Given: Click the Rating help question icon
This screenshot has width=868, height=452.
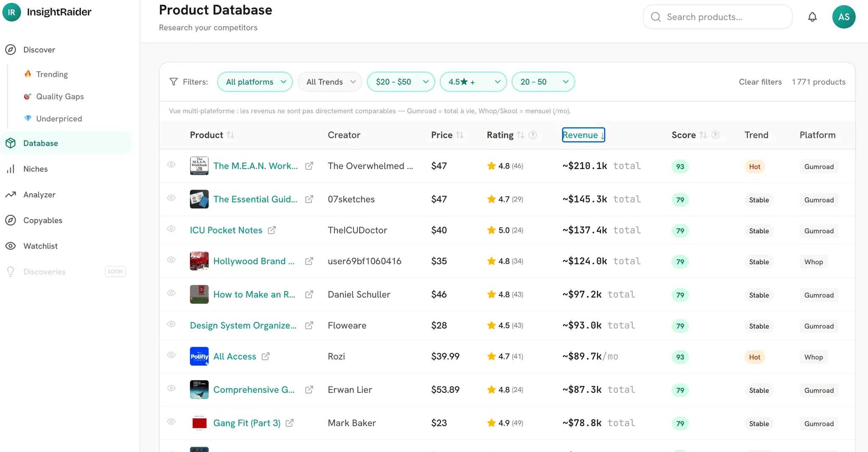Looking at the screenshot, I should (533, 135).
